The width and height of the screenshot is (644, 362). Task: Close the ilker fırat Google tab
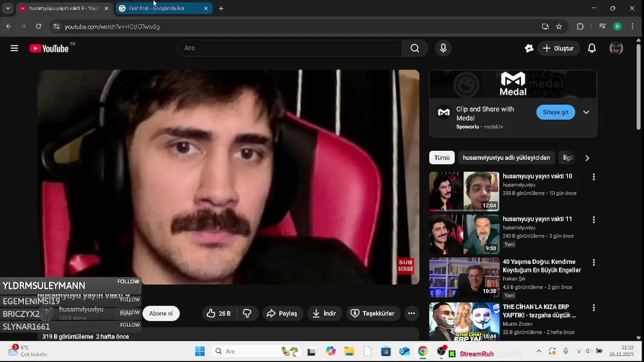206,9
